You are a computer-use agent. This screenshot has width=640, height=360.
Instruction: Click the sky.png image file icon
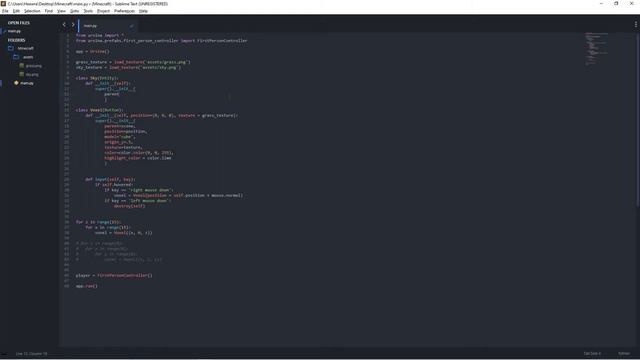(x=22, y=74)
